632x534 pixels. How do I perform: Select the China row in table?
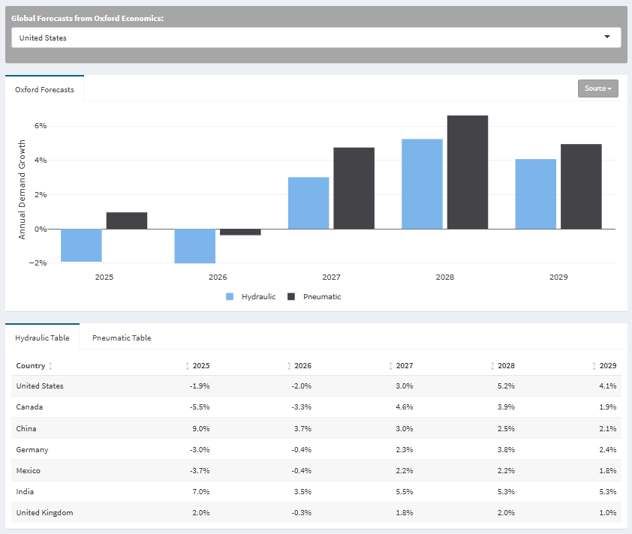pyautogui.click(x=315, y=429)
